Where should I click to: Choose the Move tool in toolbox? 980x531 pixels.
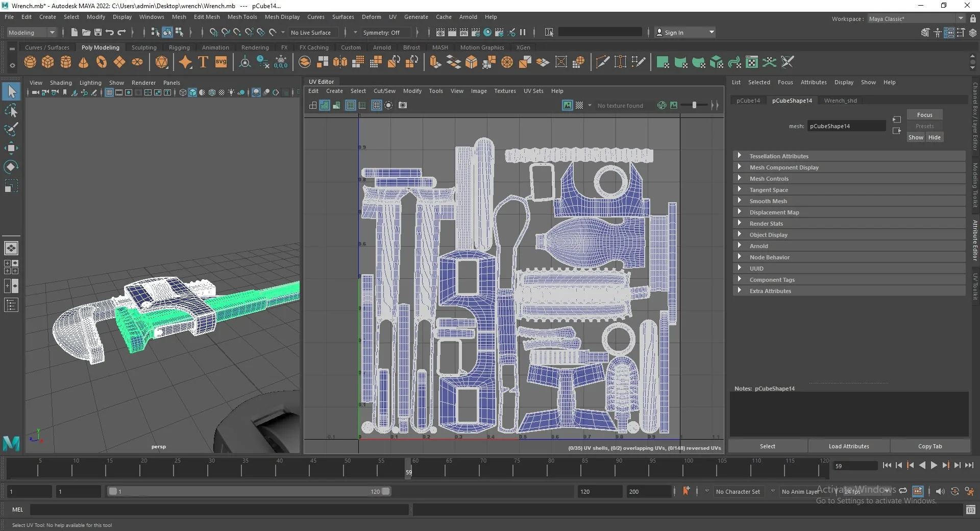pyautogui.click(x=11, y=148)
